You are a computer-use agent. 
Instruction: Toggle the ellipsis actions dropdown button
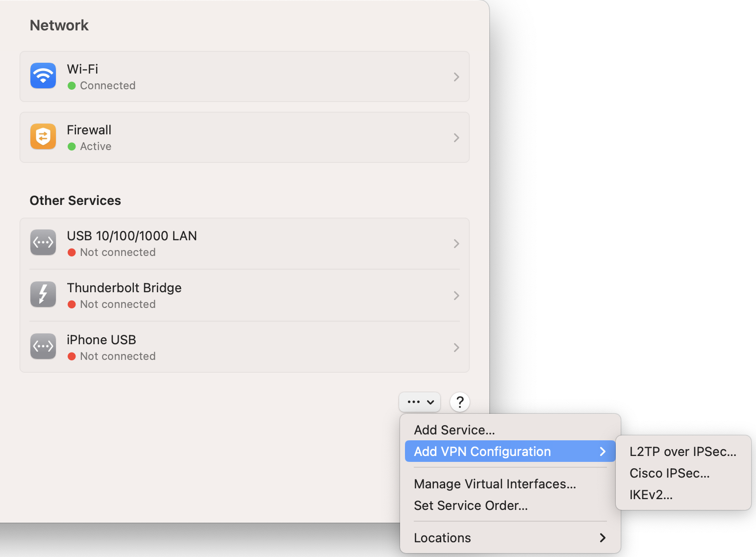[420, 402]
